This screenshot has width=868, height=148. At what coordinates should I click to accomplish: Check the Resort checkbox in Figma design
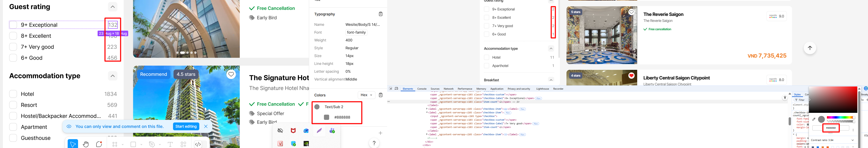tap(13, 105)
